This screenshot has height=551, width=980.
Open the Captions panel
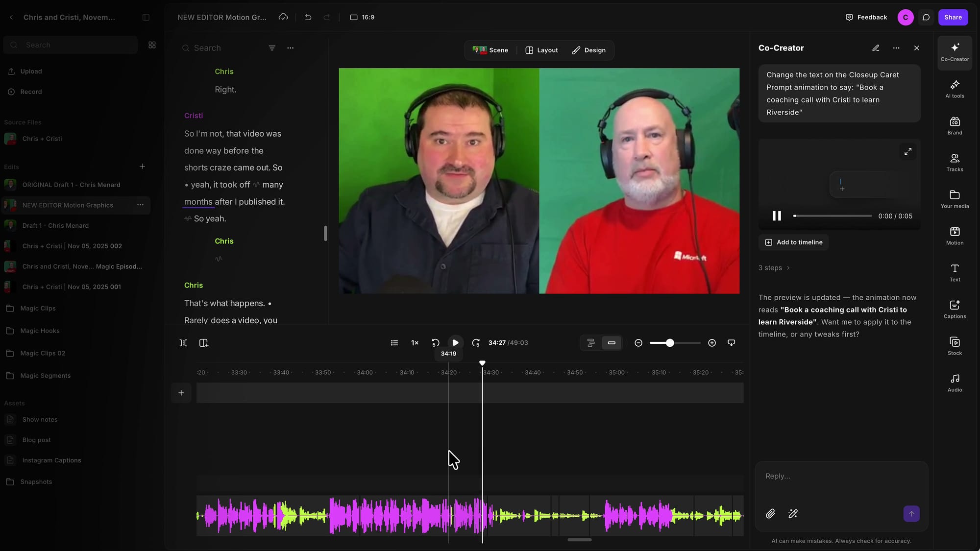click(955, 310)
